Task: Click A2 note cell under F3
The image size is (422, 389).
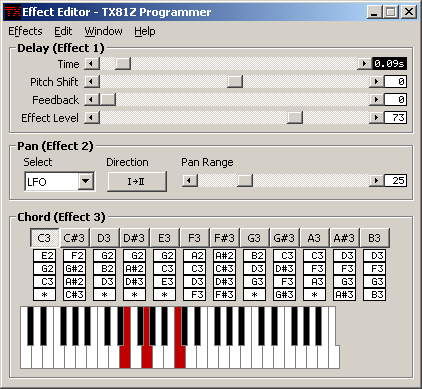Action: [x=194, y=256]
